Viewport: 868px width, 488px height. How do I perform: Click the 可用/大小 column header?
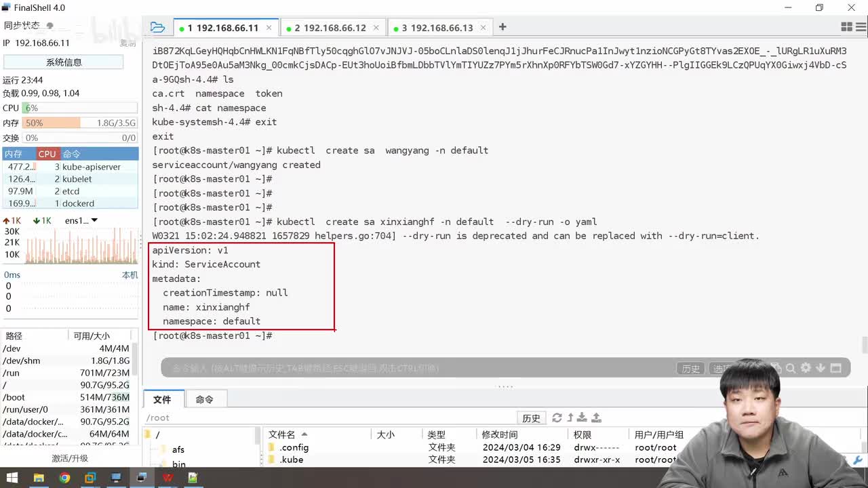(100, 335)
